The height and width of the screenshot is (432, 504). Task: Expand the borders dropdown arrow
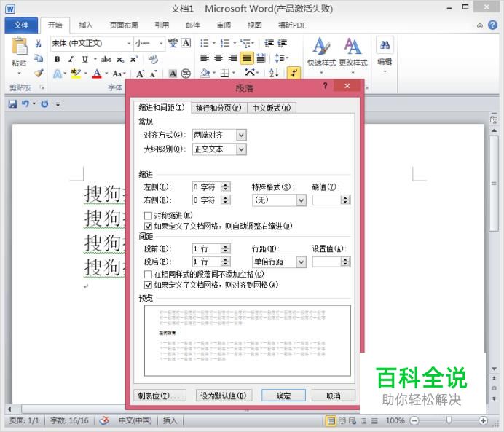(233, 74)
